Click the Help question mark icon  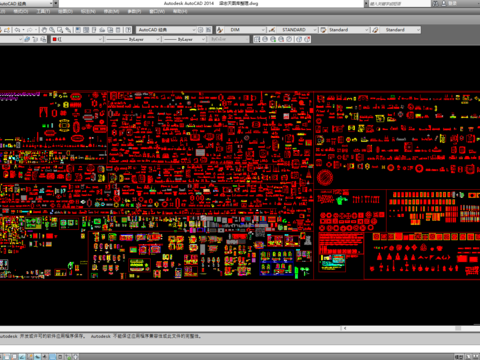[x=128, y=30]
